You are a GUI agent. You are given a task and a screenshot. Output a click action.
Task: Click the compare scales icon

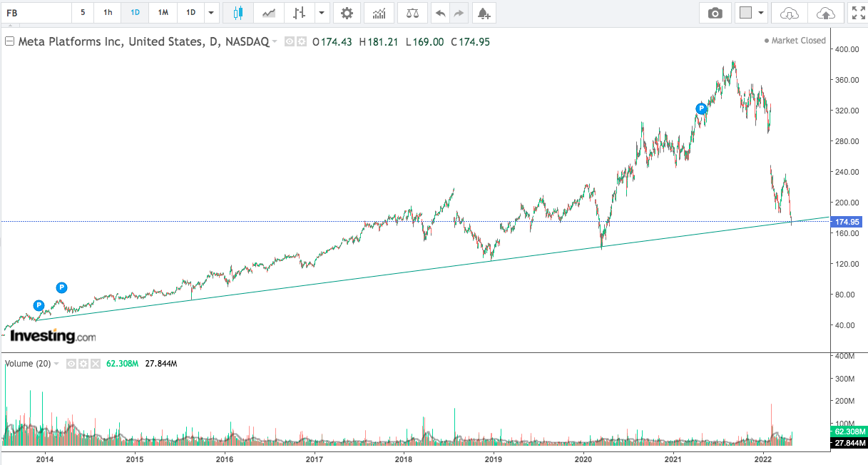pos(413,13)
